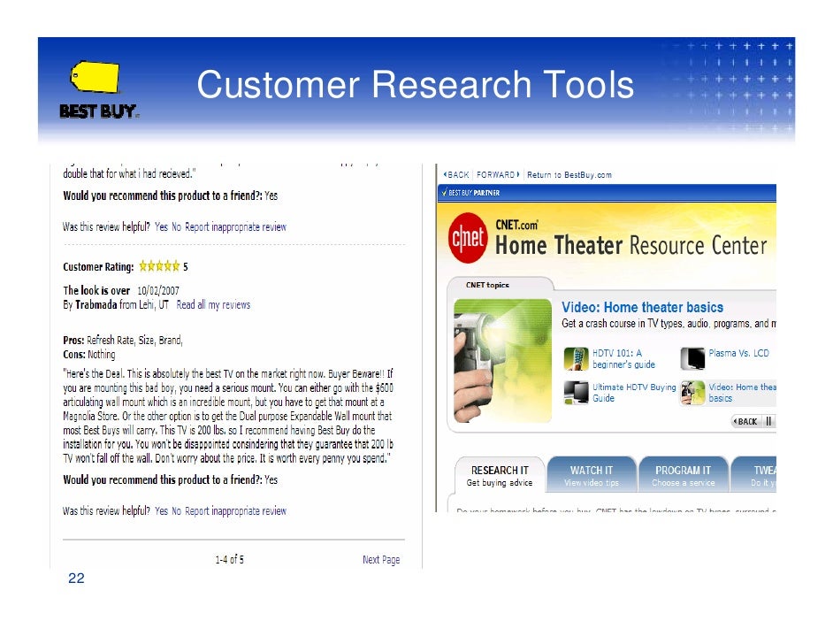833x644 pixels.
Task: Go BACK in the partner navigation bar
Action: point(456,175)
